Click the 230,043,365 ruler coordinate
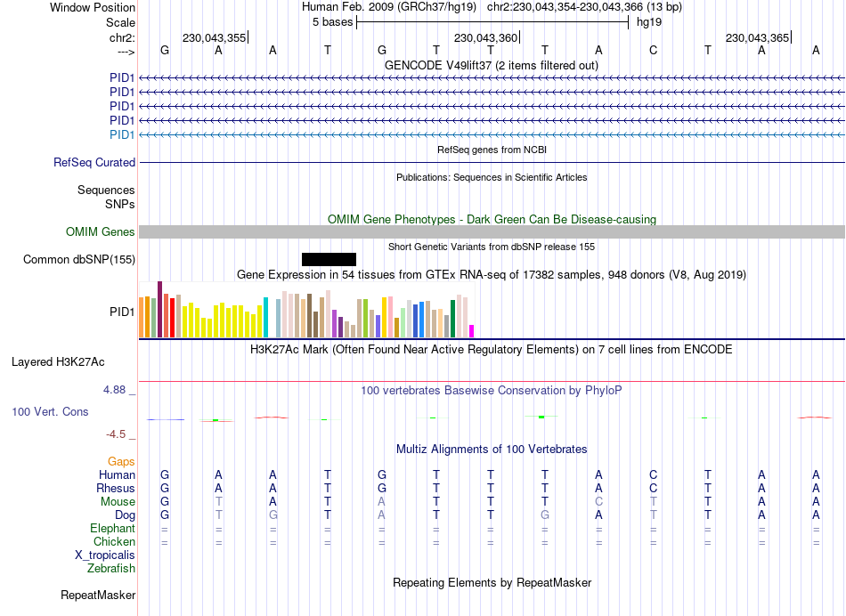The height and width of the screenshot is (616, 846). pyautogui.click(x=757, y=37)
